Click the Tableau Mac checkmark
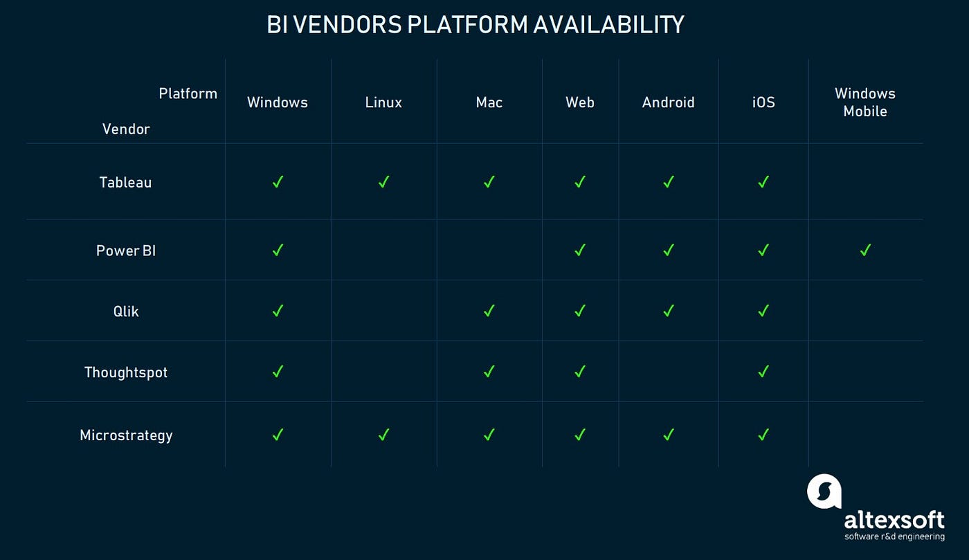The image size is (969, 560). click(x=489, y=182)
